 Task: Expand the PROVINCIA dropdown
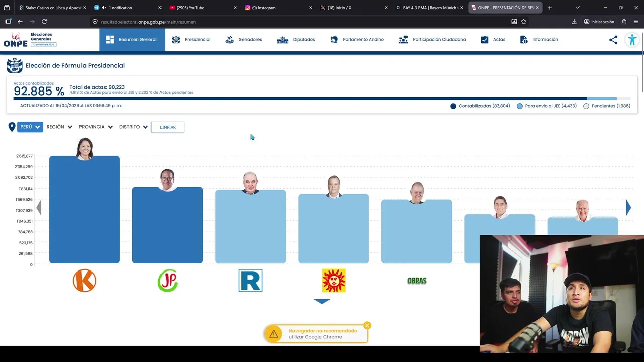(96, 127)
